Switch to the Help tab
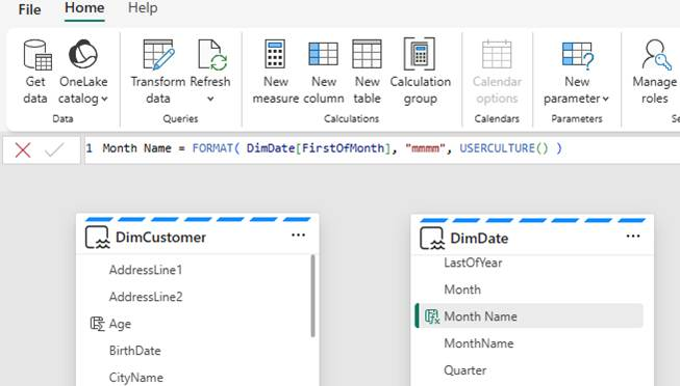The image size is (680, 386). [x=142, y=8]
